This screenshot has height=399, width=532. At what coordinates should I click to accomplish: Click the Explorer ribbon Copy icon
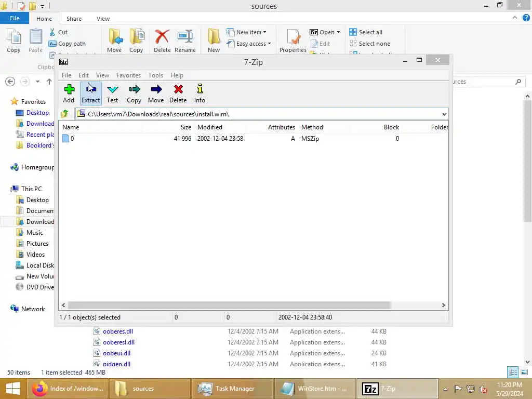(14, 41)
